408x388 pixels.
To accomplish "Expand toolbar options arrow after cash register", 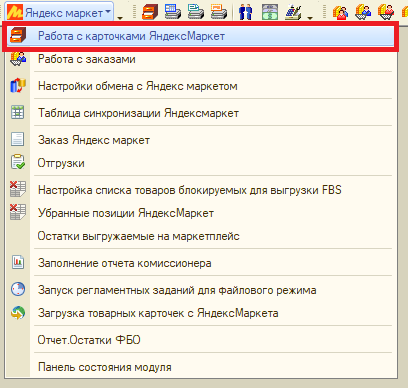I will pyautogui.click(x=310, y=17).
